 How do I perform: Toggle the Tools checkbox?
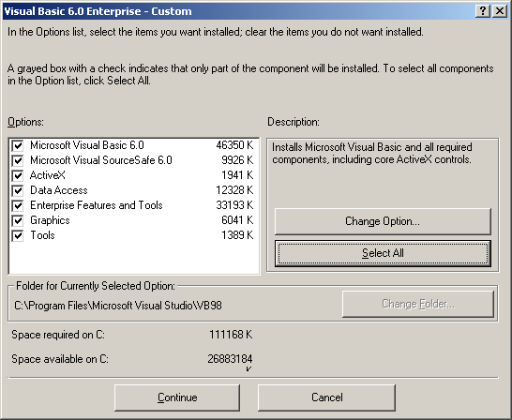pyautogui.click(x=18, y=235)
